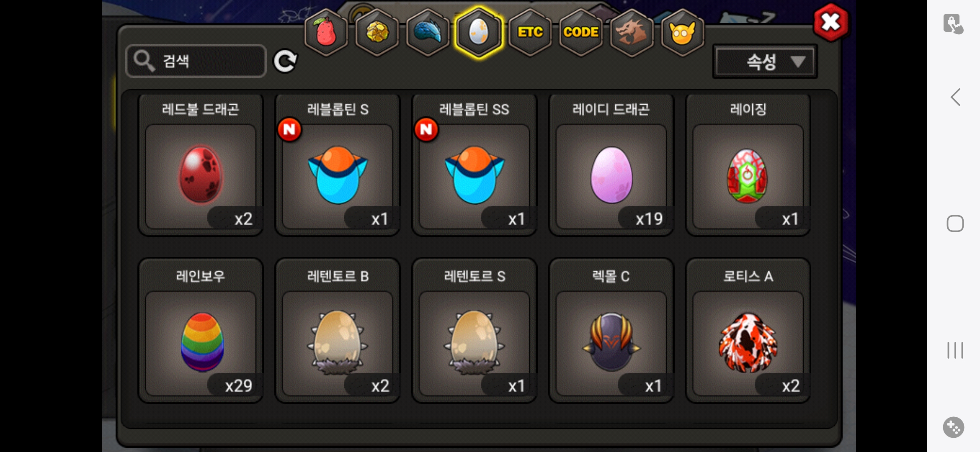Expand the 속성 sort dropdown

[765, 62]
